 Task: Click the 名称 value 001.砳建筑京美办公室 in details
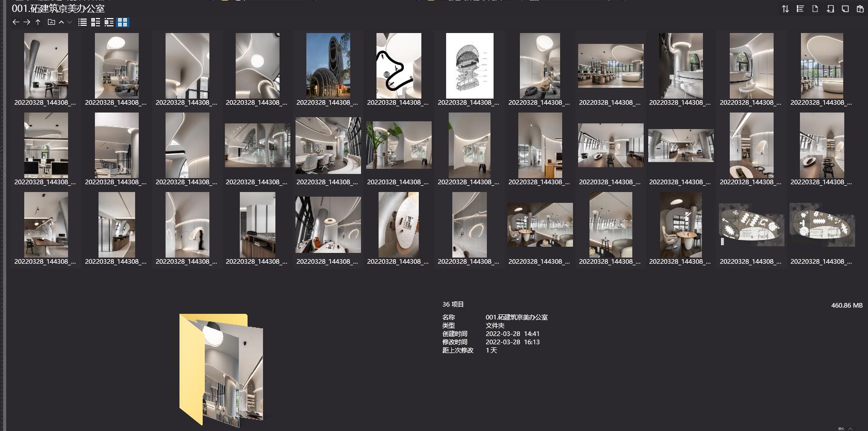click(516, 317)
